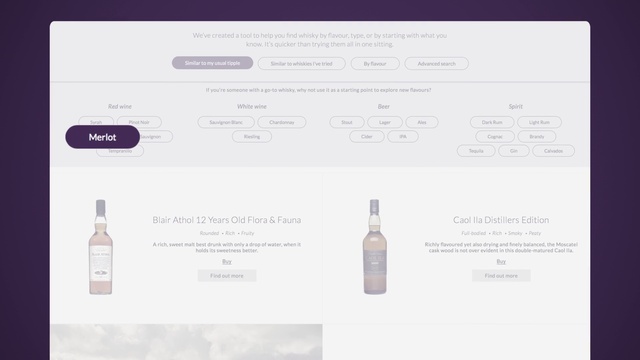This screenshot has height=360, width=640.
Task: Select the Tempranillo option
Action: pos(120,151)
